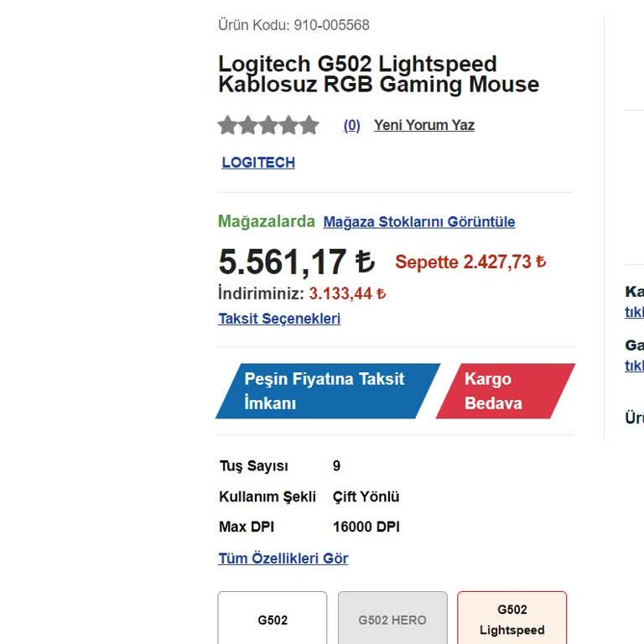Click the red Kargo Bedava banner

[503, 391]
